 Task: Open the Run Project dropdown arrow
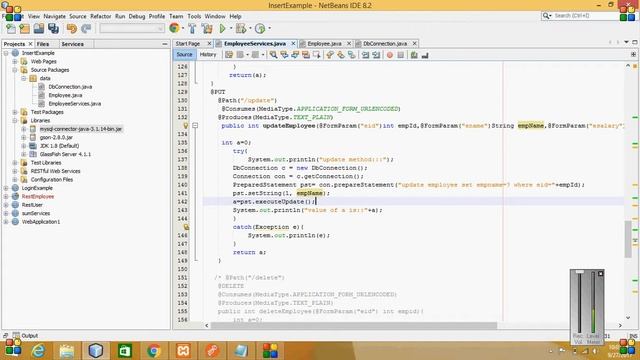click(x=231, y=29)
